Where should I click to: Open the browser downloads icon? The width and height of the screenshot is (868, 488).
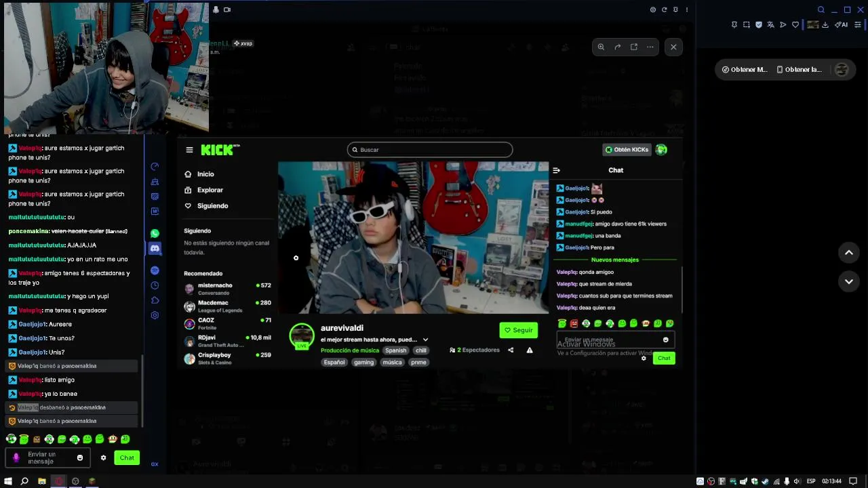pos(825,24)
